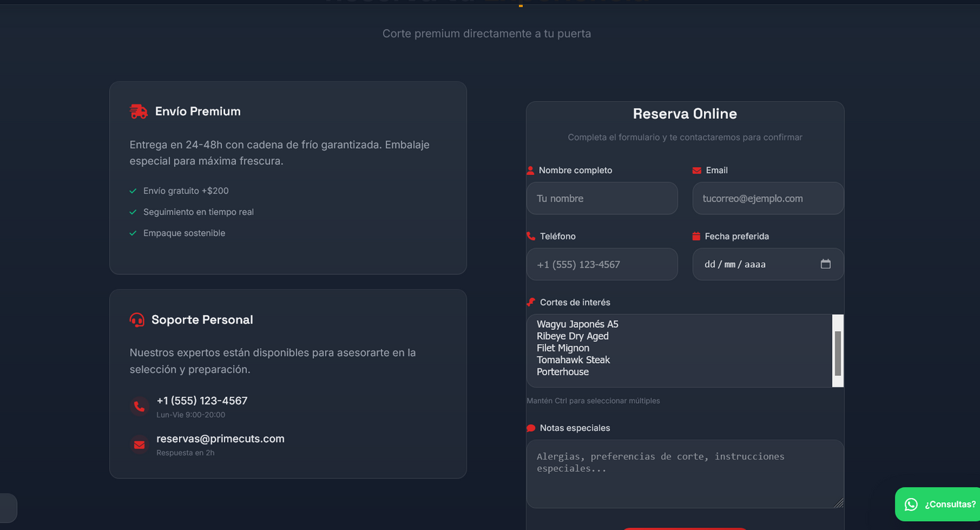Screen dimensions: 980x530
Task: Click the phone icon next to +1 (555) 123-4567
Action: (139, 406)
